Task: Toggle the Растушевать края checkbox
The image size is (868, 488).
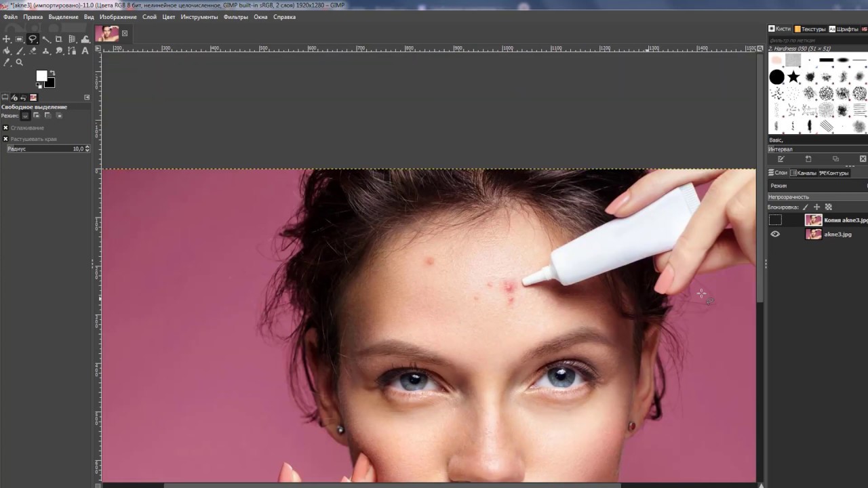Action: (x=5, y=139)
